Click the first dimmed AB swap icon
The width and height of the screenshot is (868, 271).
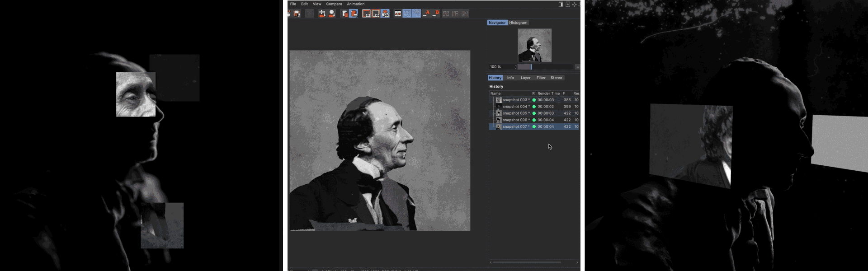point(446,14)
